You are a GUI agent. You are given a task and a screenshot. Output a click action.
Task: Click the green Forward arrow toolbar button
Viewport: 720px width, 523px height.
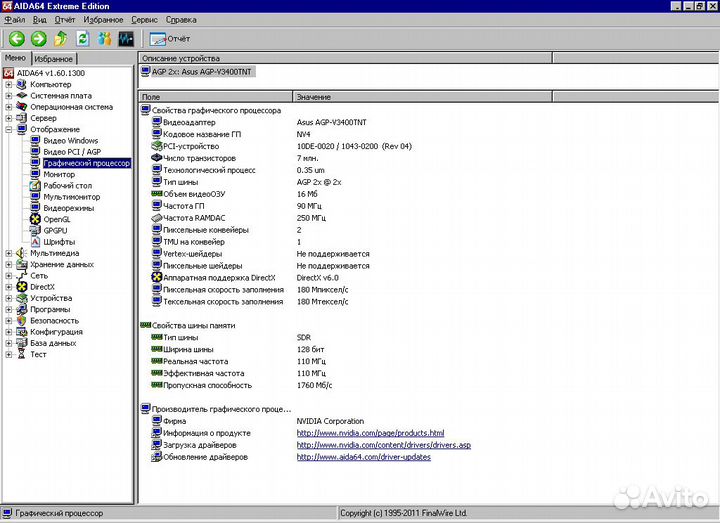tap(39, 39)
